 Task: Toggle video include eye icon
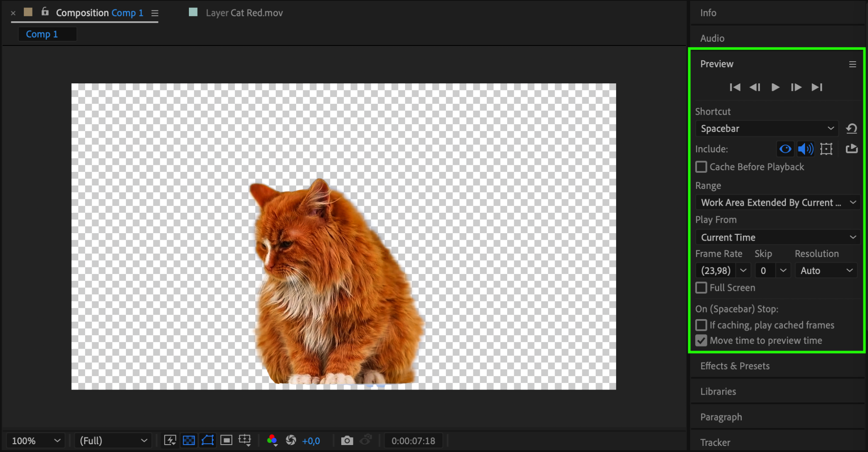pyautogui.click(x=785, y=149)
